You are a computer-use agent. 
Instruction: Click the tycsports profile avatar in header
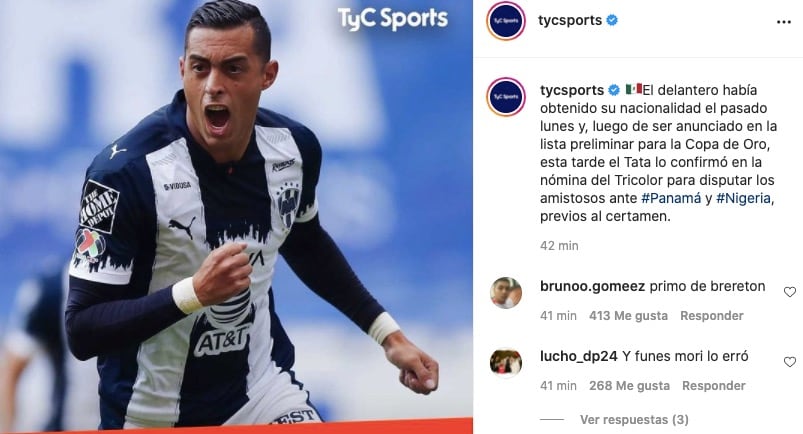pyautogui.click(x=505, y=21)
